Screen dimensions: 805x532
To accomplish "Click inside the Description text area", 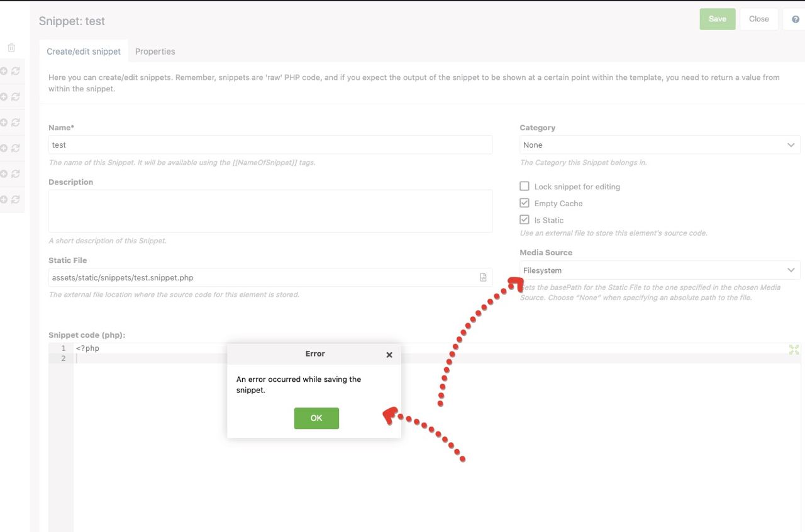I will [x=270, y=211].
